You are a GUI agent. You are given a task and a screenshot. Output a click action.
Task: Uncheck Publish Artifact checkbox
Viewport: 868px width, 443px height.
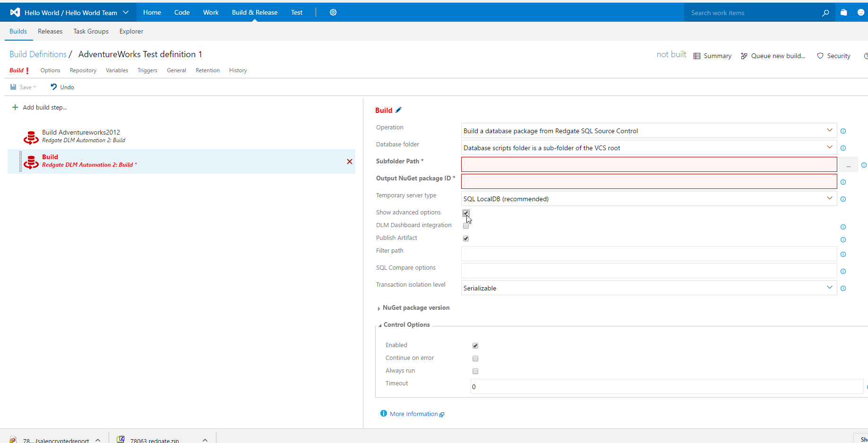466,239
